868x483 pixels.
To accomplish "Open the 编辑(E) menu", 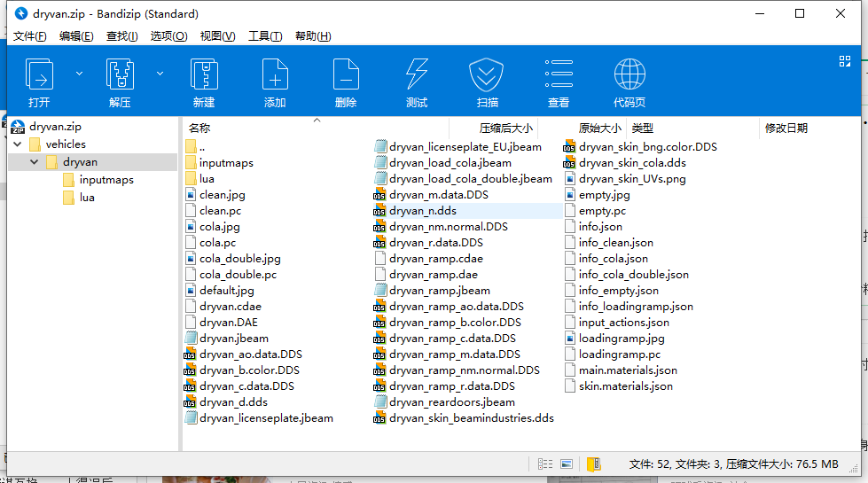I will pos(76,36).
